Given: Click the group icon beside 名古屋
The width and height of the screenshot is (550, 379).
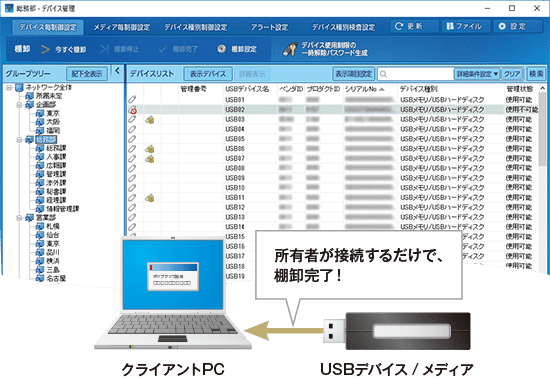Looking at the screenshot, I should 40,278.
